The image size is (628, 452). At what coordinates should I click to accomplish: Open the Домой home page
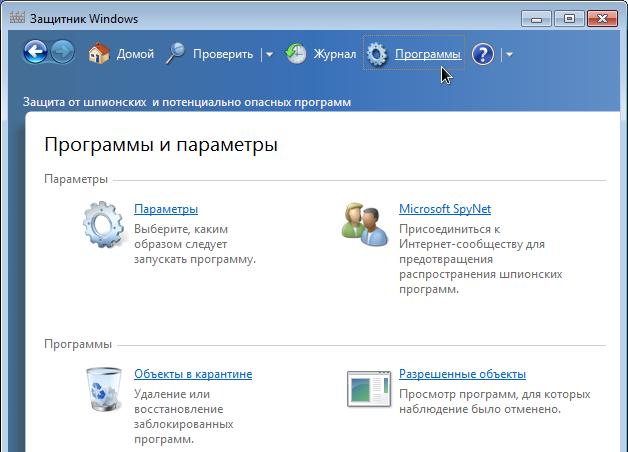[135, 54]
